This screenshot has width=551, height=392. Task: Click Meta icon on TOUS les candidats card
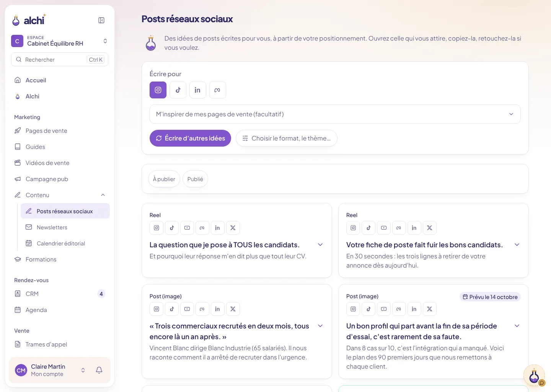[202, 228]
